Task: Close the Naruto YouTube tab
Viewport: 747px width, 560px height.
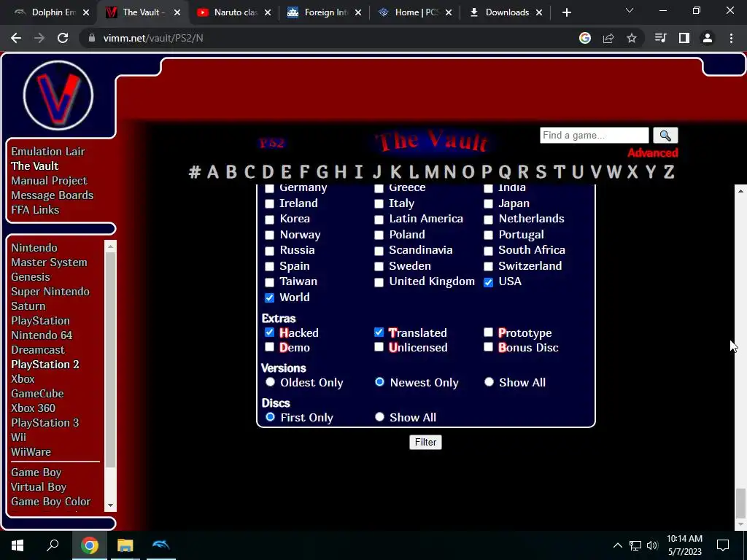Action: pyautogui.click(x=268, y=13)
